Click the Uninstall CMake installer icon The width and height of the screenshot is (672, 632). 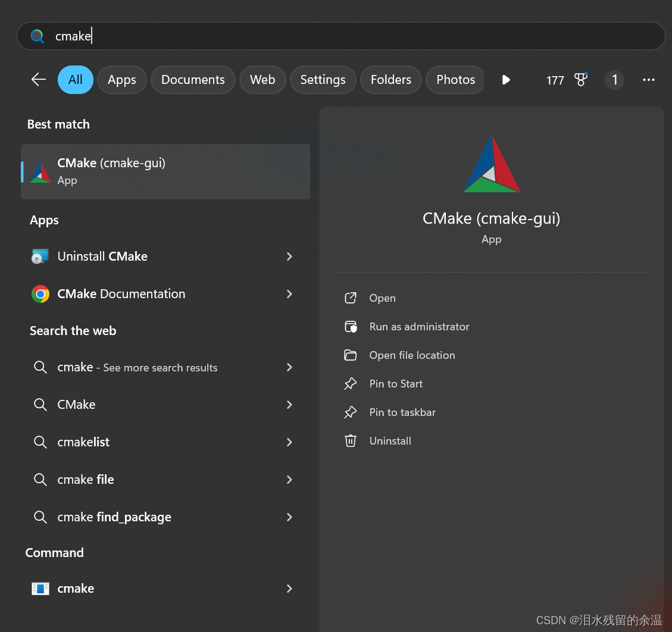coord(40,256)
